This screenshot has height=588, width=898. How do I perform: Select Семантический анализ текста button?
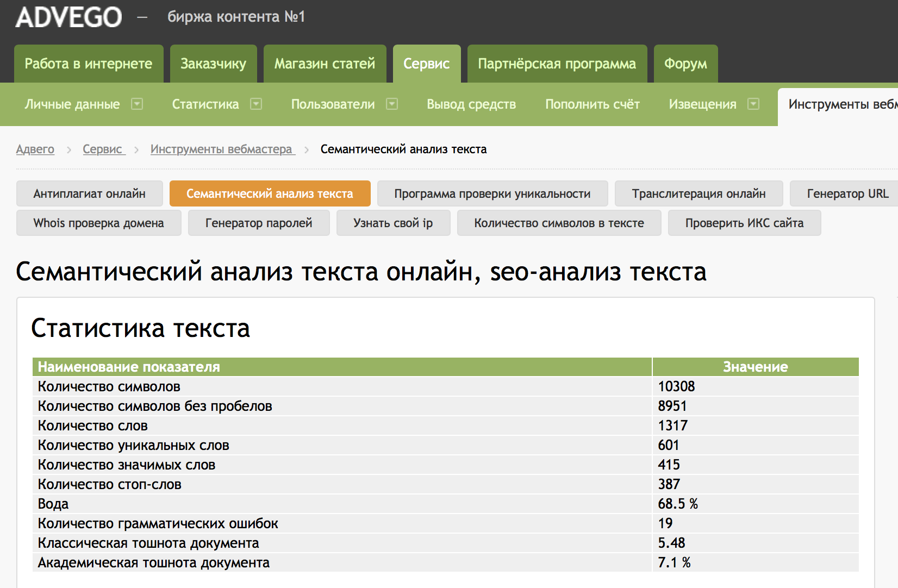click(x=270, y=193)
